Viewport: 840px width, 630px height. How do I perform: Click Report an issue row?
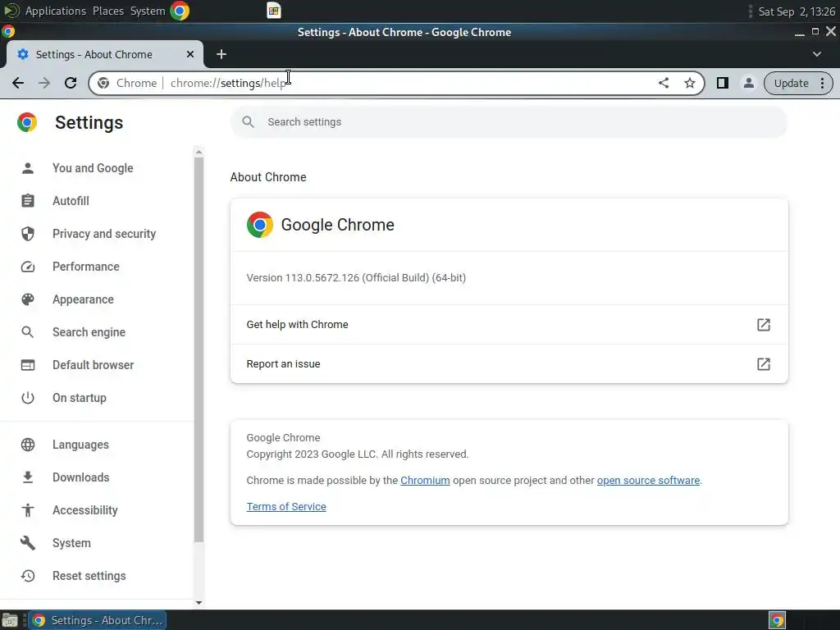509,364
